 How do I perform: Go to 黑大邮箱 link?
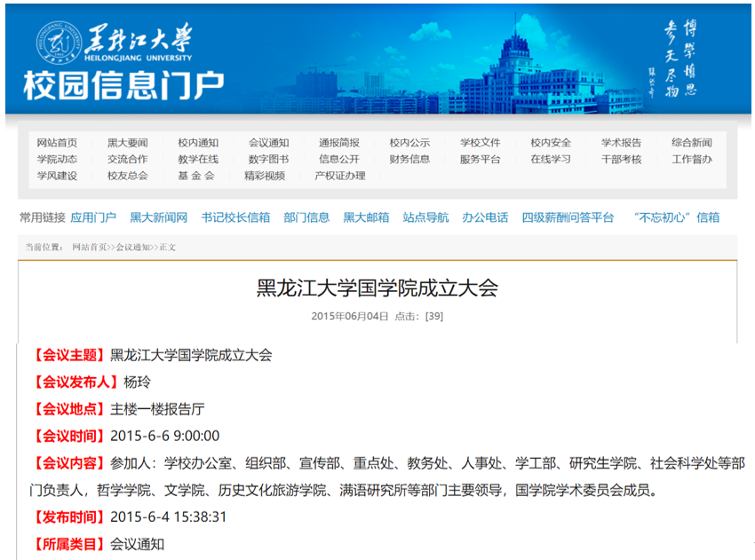367,217
